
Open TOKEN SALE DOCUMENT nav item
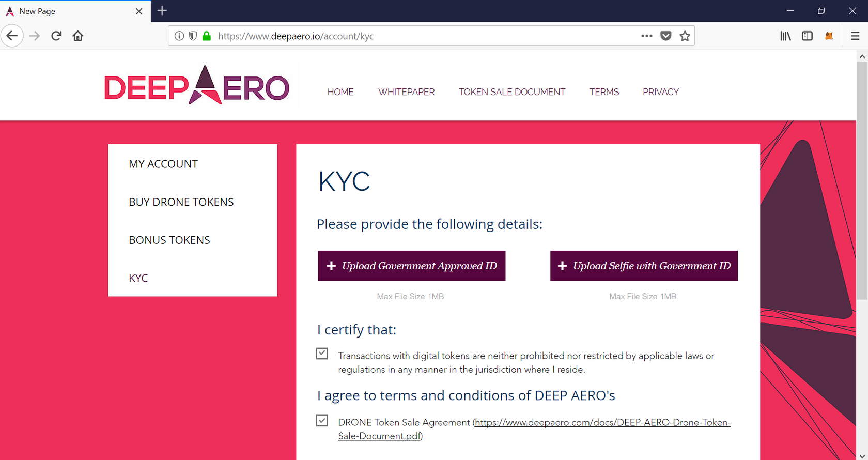point(512,92)
